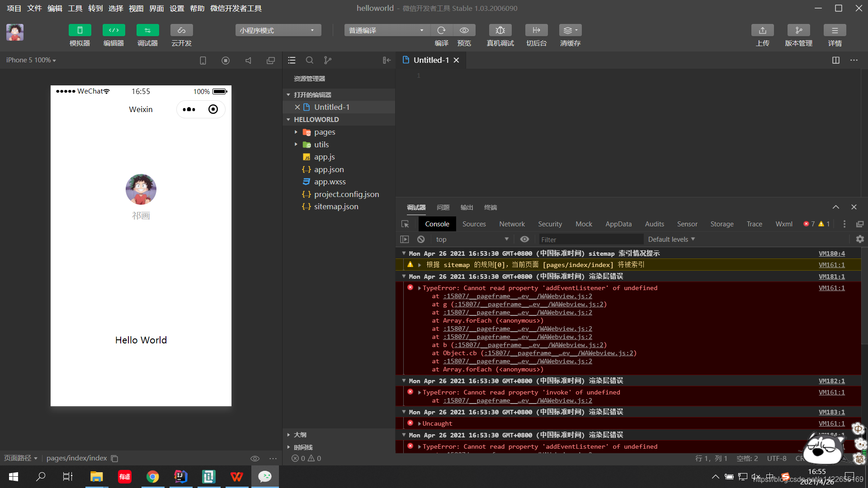Click the console Filter input field
Viewport: 868px width, 488px height.
point(590,239)
